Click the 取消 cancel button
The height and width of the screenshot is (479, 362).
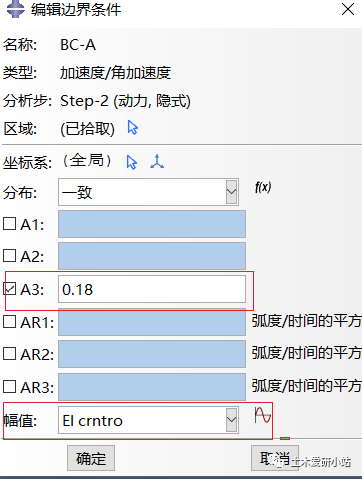tap(275, 458)
